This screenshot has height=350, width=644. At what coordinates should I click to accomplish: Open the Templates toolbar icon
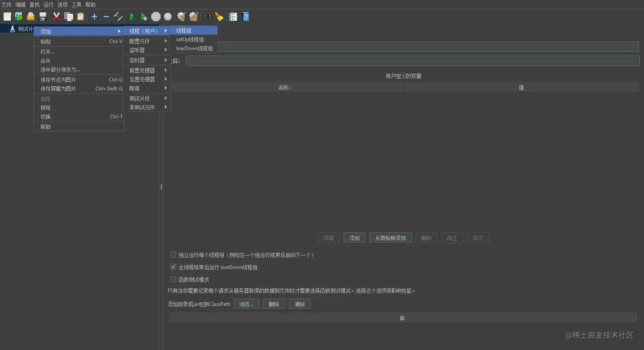click(x=19, y=17)
